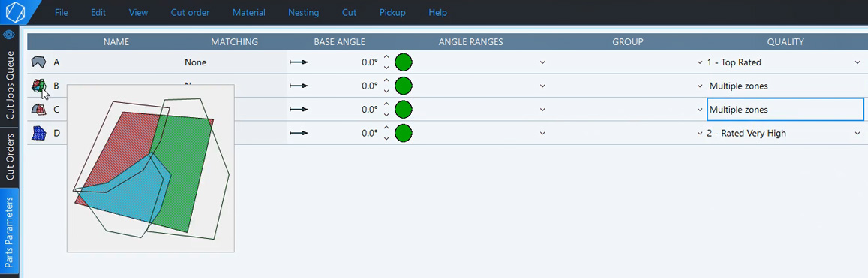
Task: Click the 0.0° angle value for part A
Action: (369, 62)
